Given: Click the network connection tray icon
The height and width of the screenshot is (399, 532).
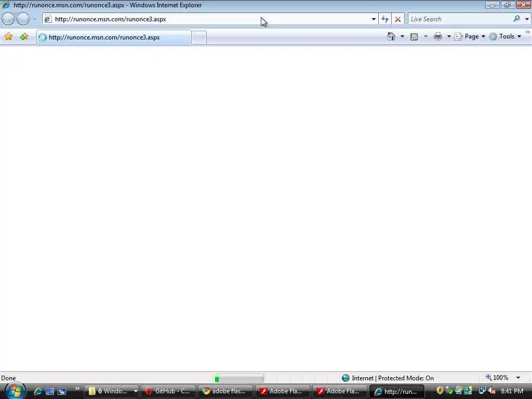Looking at the screenshot, I should tap(482, 391).
